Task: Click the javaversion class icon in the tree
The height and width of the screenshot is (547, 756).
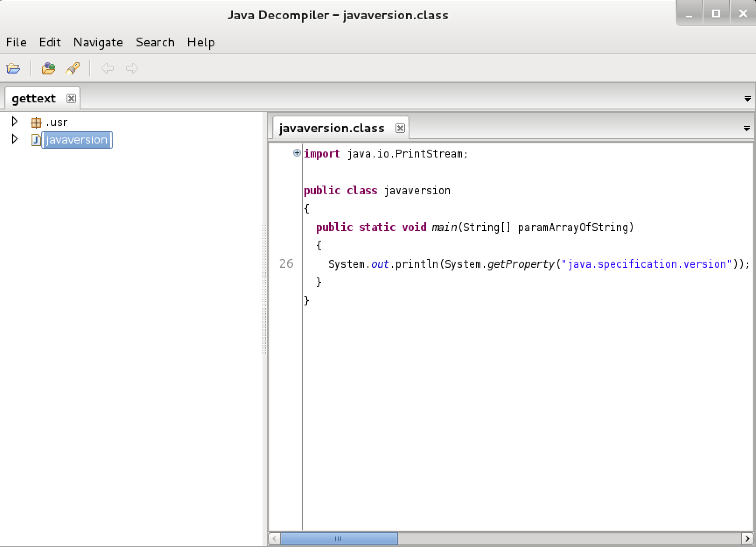Action: click(36, 140)
